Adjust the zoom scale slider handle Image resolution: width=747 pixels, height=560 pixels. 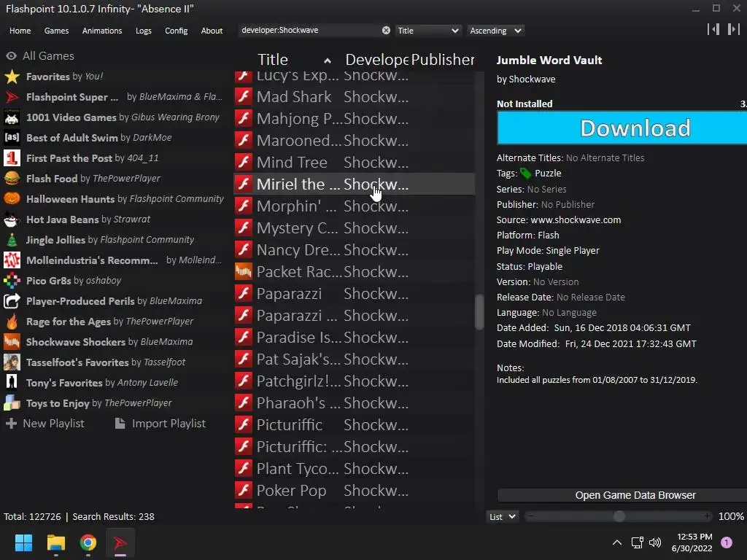coord(619,516)
